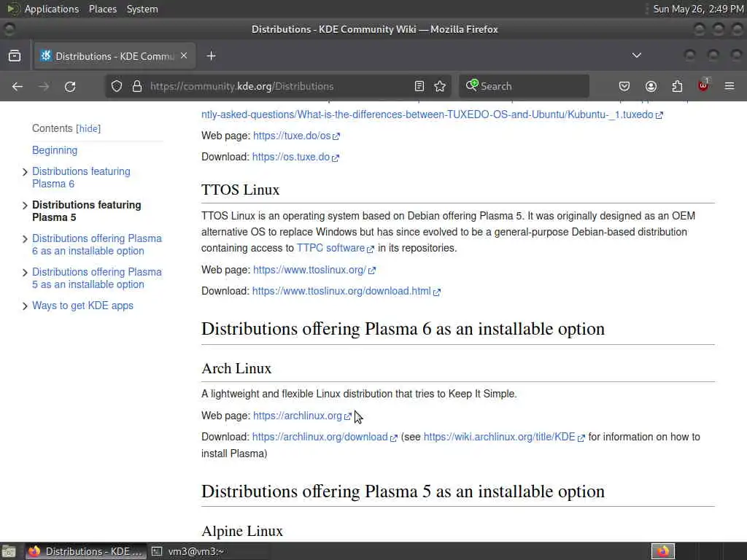The width and height of the screenshot is (747, 560).
Task: Click the TTOS Linux section heading
Action: [x=240, y=190]
